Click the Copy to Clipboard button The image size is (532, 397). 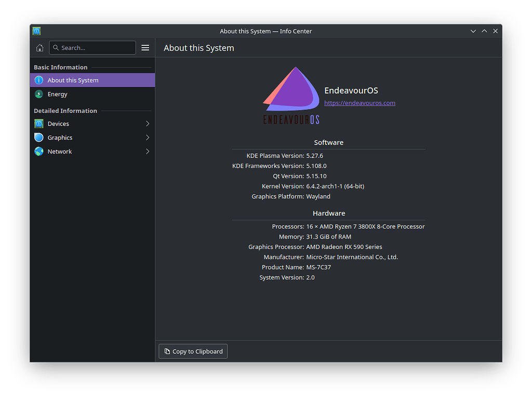[193, 351]
